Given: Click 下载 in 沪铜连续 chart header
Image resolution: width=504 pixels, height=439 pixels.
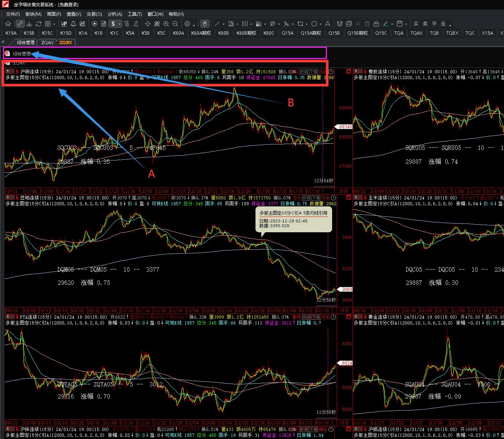Looking at the screenshot, I should tap(313, 72).
